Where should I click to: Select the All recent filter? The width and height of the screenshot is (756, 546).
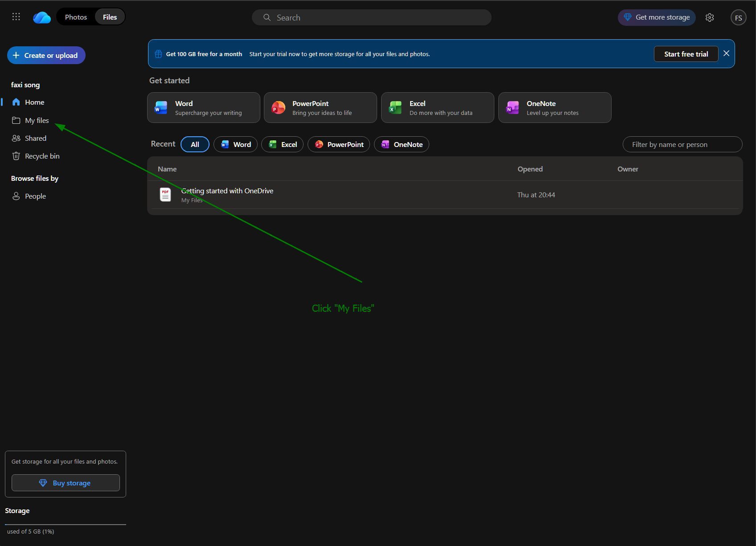(195, 144)
